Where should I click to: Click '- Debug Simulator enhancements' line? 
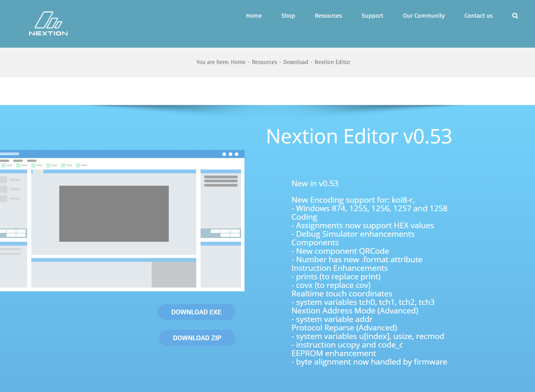tap(353, 234)
